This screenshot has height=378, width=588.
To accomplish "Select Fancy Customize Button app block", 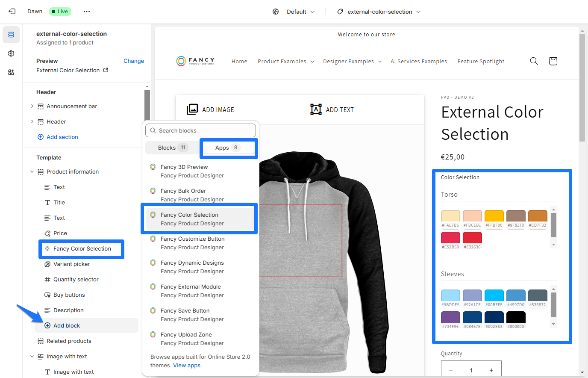I will (200, 243).
